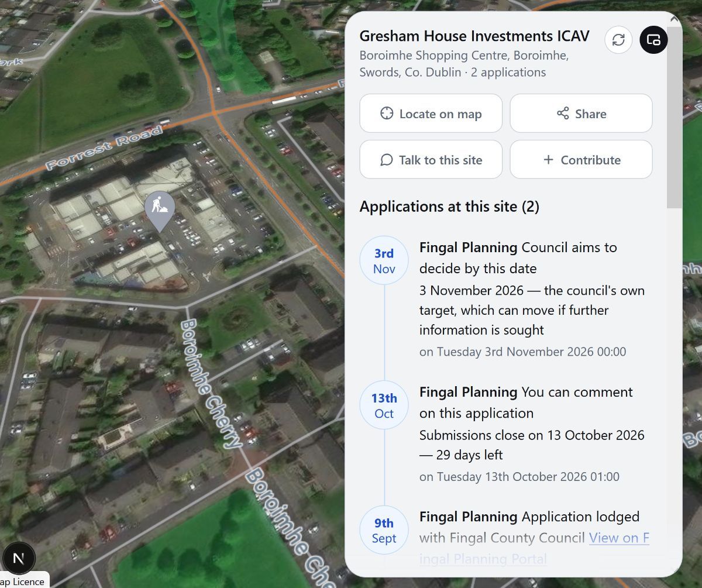Click 'Application lodged' entry text

pos(580,517)
